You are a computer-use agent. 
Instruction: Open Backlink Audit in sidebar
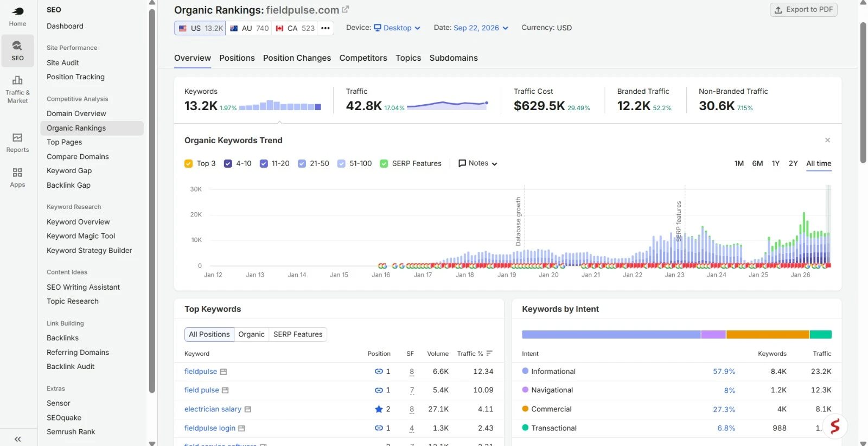pyautogui.click(x=71, y=367)
